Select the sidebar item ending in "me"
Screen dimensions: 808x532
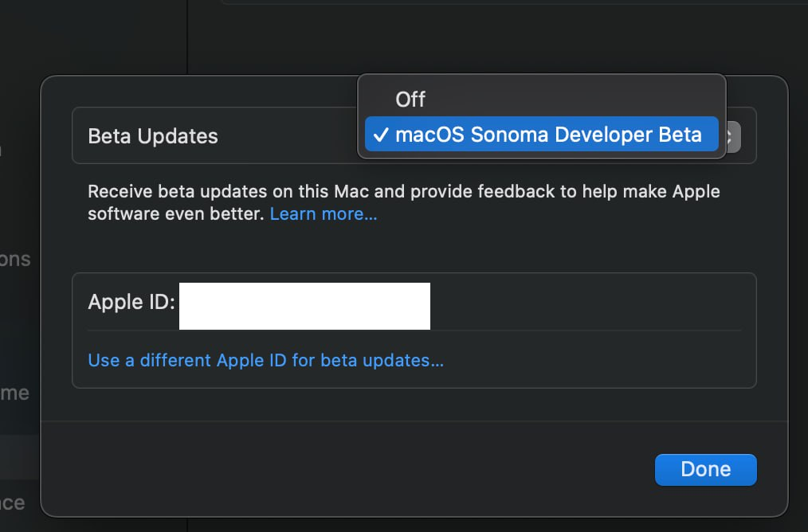[14, 393]
